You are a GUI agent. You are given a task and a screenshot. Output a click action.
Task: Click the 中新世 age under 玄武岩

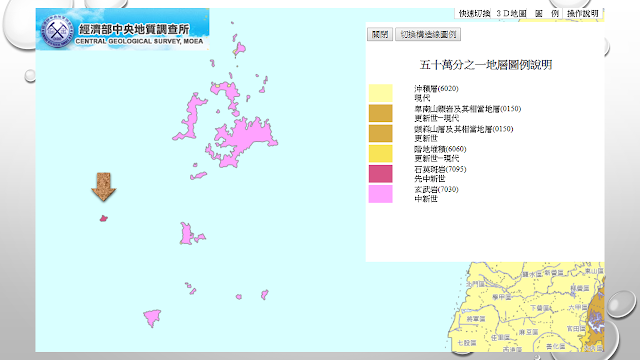[x=426, y=199]
